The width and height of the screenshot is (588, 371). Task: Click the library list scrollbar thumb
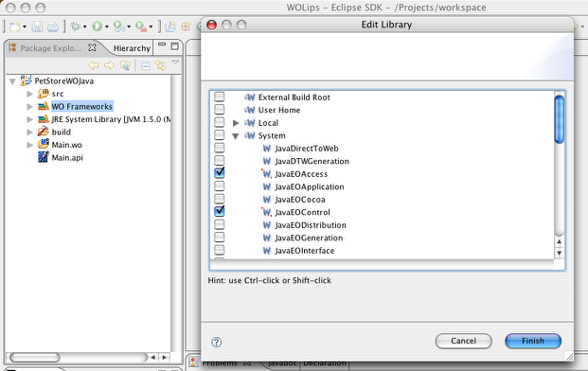(560, 119)
